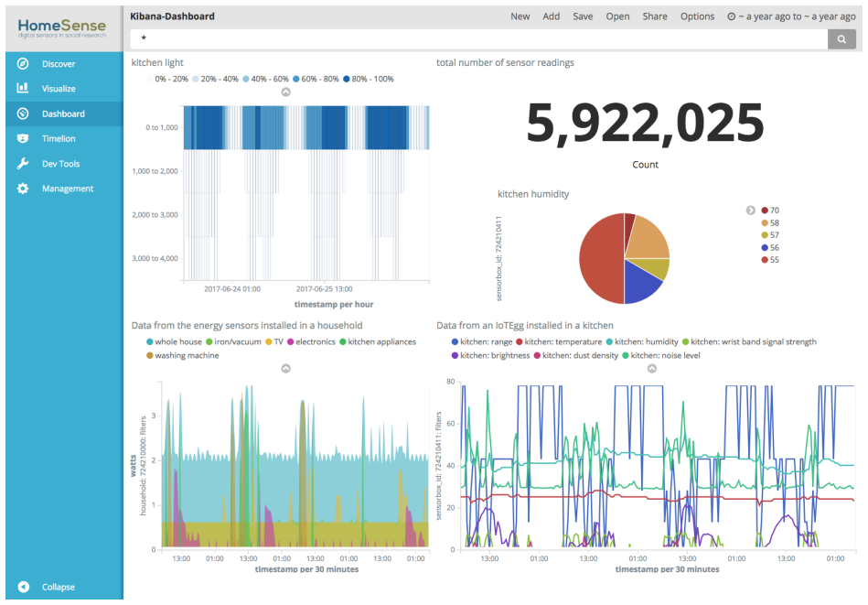Click the Dev Tools wrench icon
868x605 pixels.
pyautogui.click(x=23, y=164)
